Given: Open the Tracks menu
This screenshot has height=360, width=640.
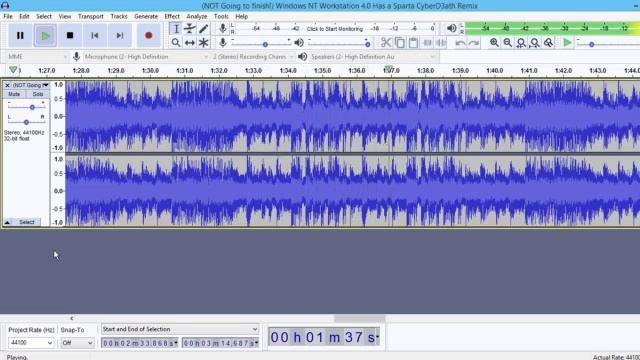Looking at the screenshot, I should pos(119,16).
